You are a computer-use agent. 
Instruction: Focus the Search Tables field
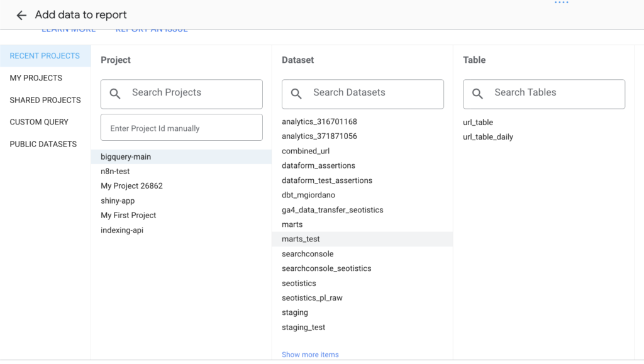click(x=544, y=94)
